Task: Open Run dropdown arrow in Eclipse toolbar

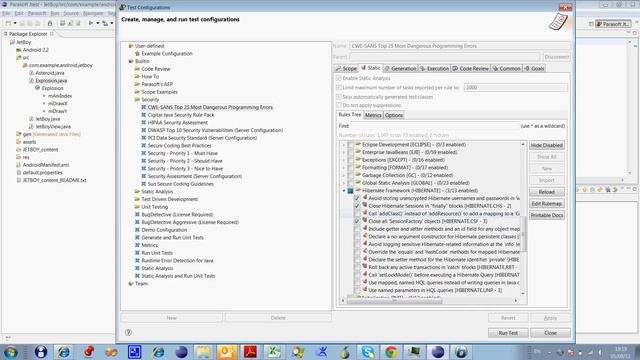Action: (x=98, y=23)
